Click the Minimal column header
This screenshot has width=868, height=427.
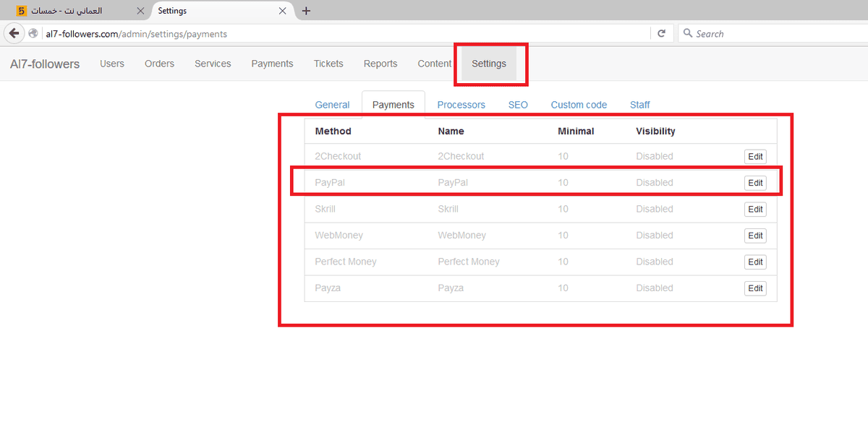coord(576,131)
